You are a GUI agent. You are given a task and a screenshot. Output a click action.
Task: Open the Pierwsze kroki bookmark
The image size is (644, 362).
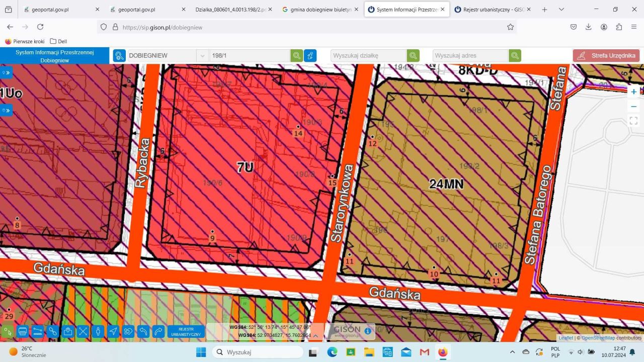click(25, 41)
